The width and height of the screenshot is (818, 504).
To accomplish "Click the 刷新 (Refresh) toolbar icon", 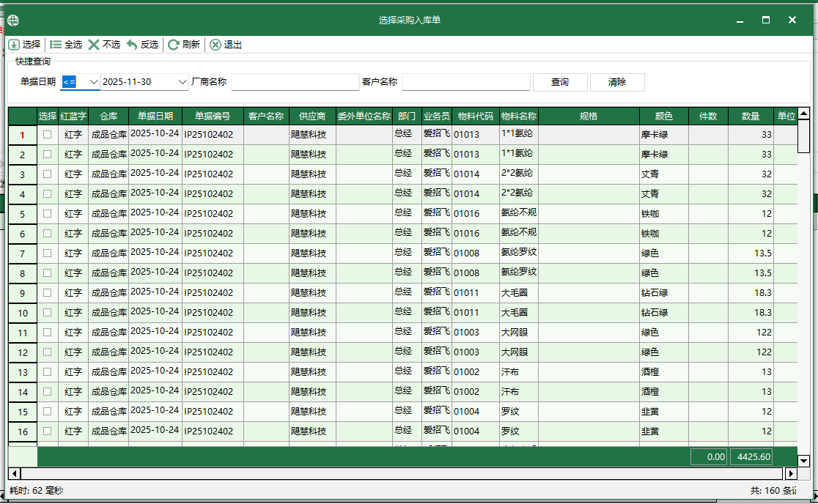I will click(174, 45).
